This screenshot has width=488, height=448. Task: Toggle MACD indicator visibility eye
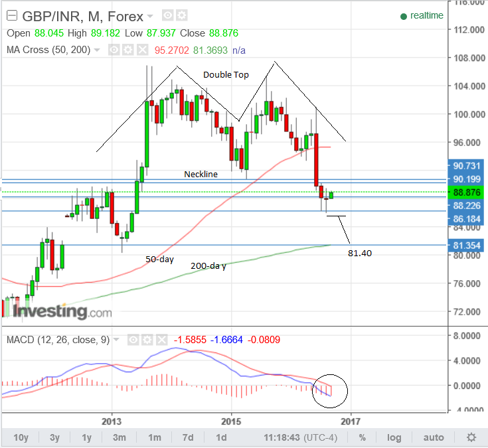coord(133,340)
